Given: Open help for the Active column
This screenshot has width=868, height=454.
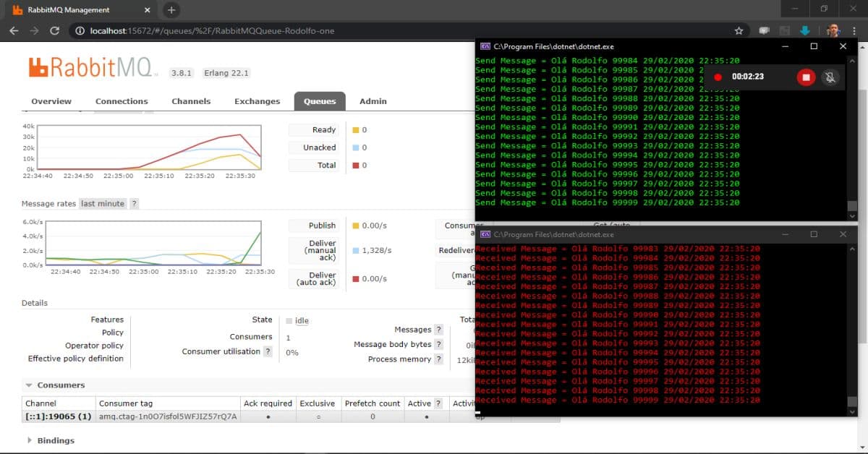Looking at the screenshot, I should (x=438, y=403).
